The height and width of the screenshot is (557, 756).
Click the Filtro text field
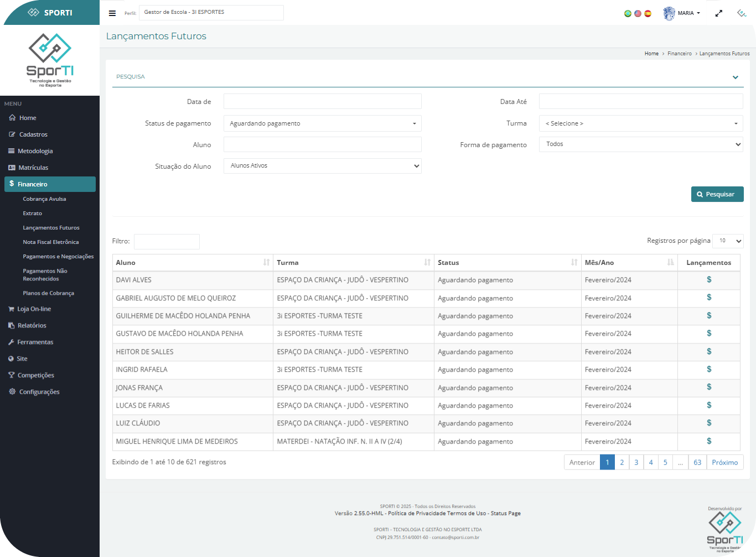pyautogui.click(x=167, y=242)
